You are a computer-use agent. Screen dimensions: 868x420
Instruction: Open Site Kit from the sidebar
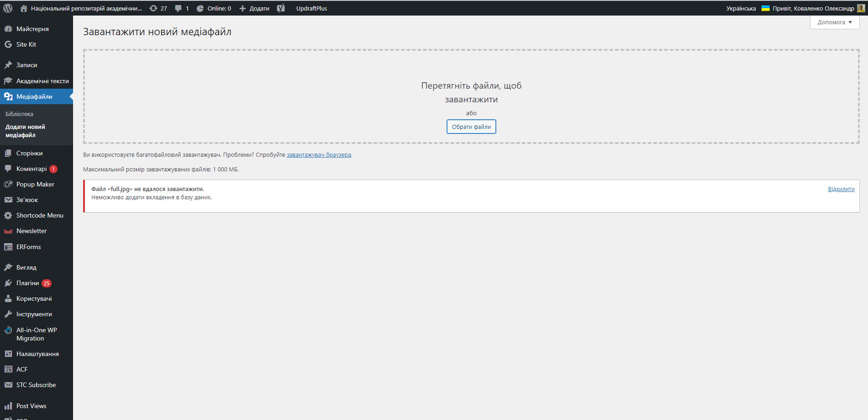point(26,44)
